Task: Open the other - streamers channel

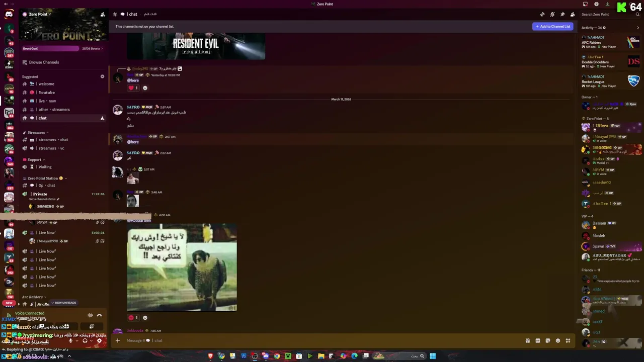Action: (x=63, y=110)
